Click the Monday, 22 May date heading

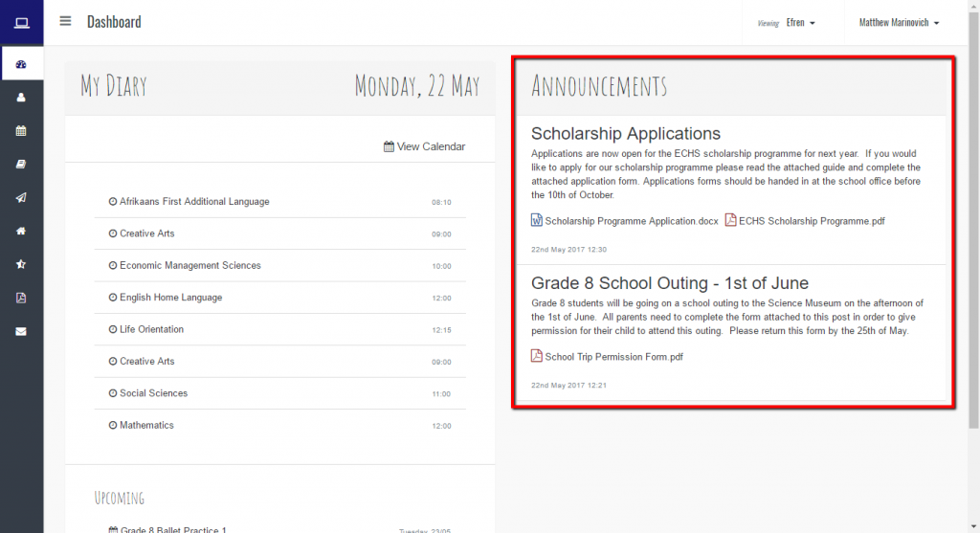click(x=417, y=85)
